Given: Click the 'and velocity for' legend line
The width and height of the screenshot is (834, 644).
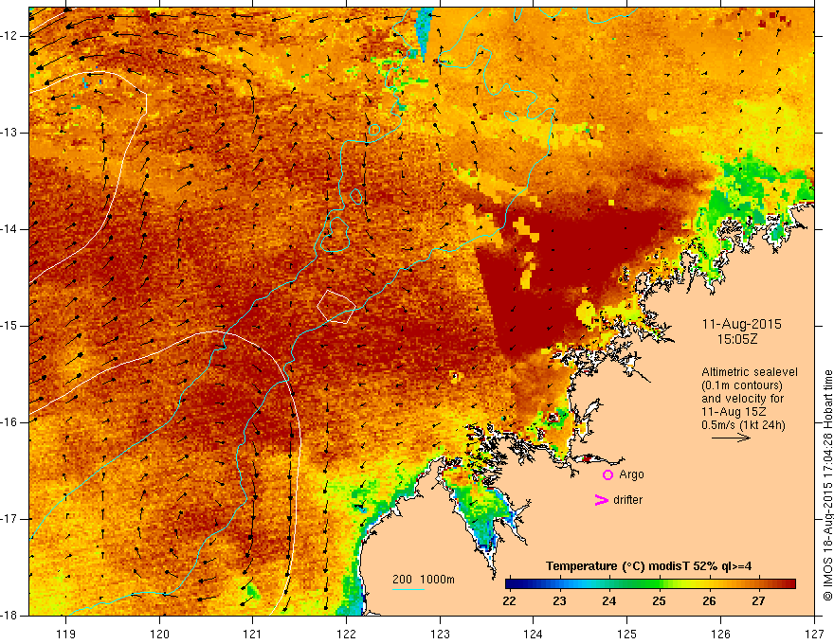Looking at the screenshot, I should tap(742, 399).
